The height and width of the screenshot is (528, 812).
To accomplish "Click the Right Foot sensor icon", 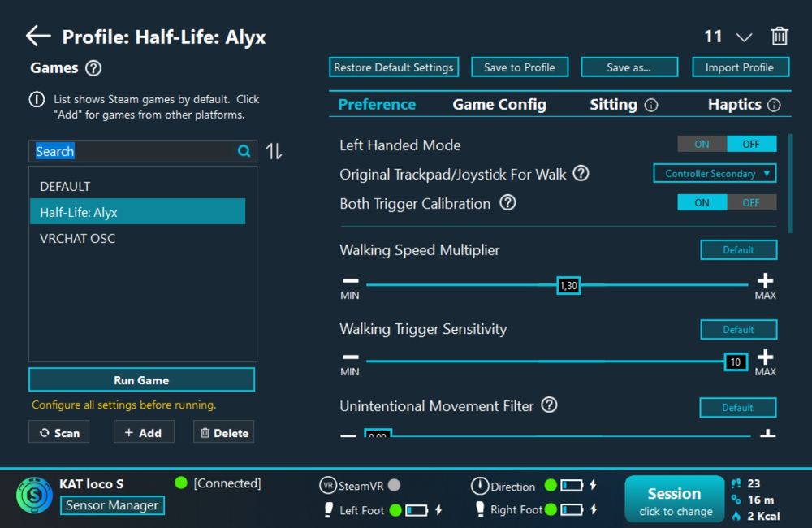I will (480, 510).
